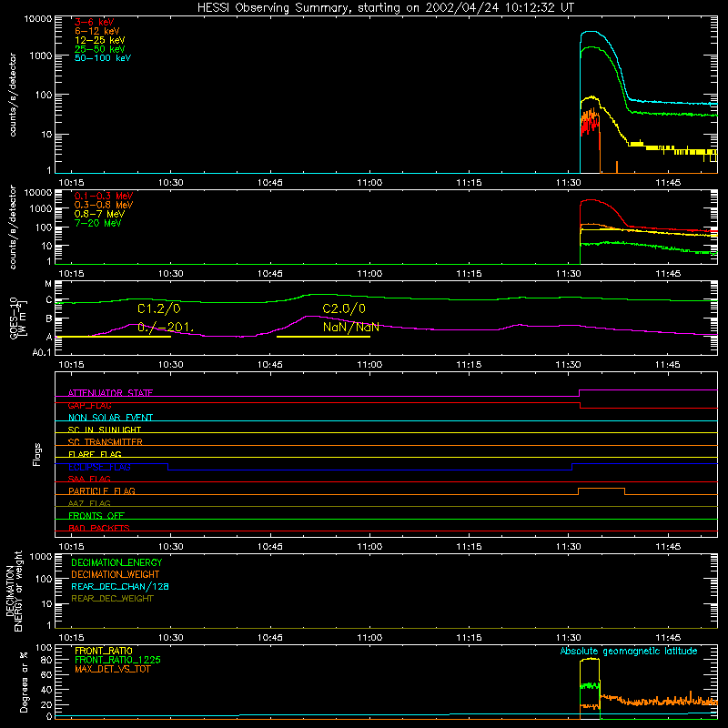728x728 pixels.
Task: Select the Absolute geomagnetic latitude label
Action: (629, 652)
